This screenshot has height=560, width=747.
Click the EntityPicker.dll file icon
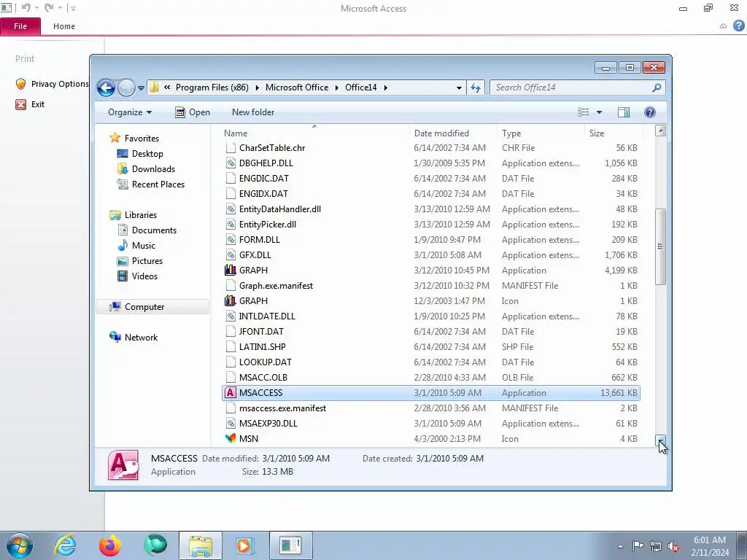pos(231,225)
